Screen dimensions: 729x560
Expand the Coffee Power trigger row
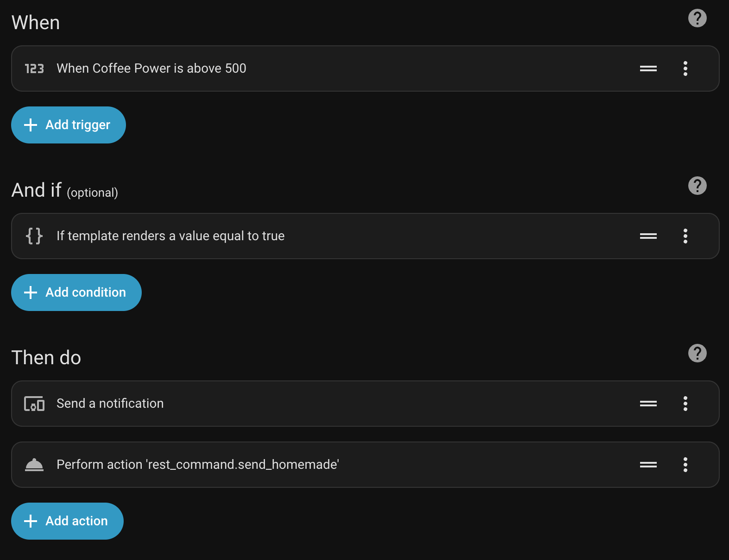(151, 68)
